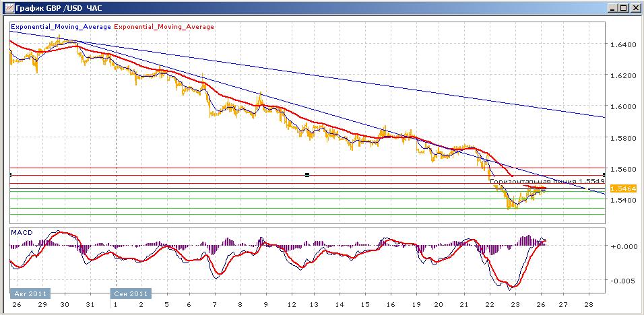This screenshot has height=315, width=644.
Task: Click the Сен 2011 month marker
Action: coord(131,293)
